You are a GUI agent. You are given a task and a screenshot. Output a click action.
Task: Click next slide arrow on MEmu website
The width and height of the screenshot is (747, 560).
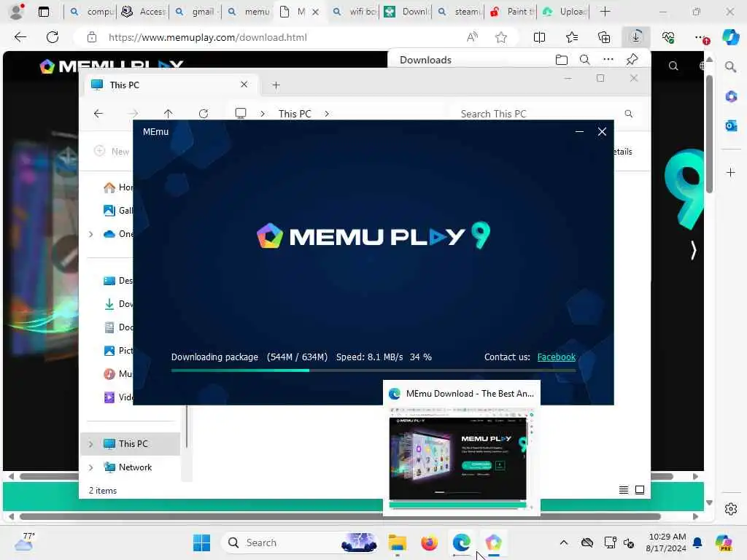pyautogui.click(x=693, y=250)
